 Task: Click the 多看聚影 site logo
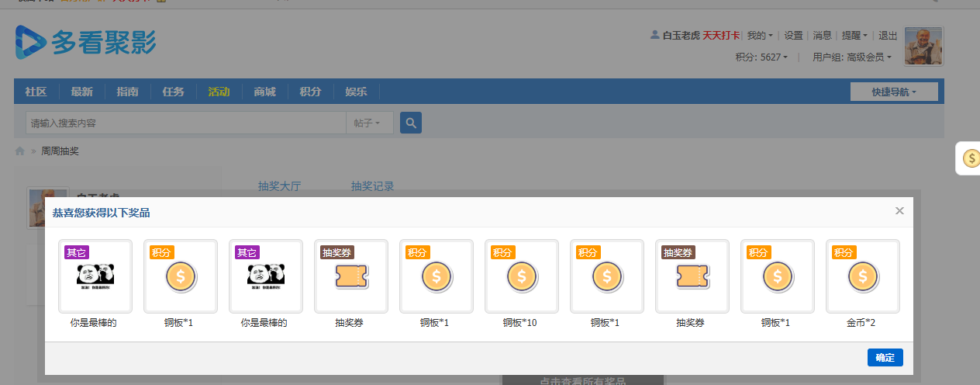point(86,43)
